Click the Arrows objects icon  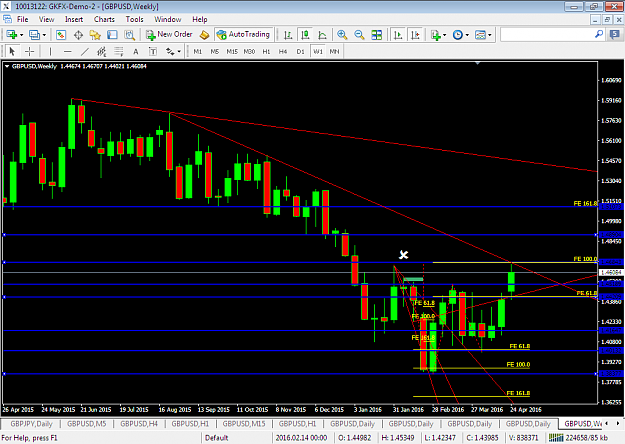coord(170,51)
